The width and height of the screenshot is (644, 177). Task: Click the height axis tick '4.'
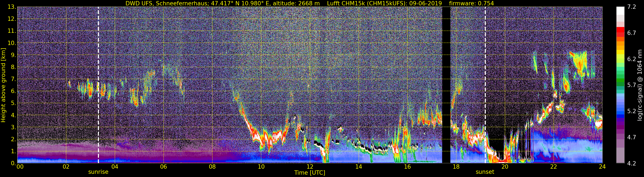coord(13,115)
